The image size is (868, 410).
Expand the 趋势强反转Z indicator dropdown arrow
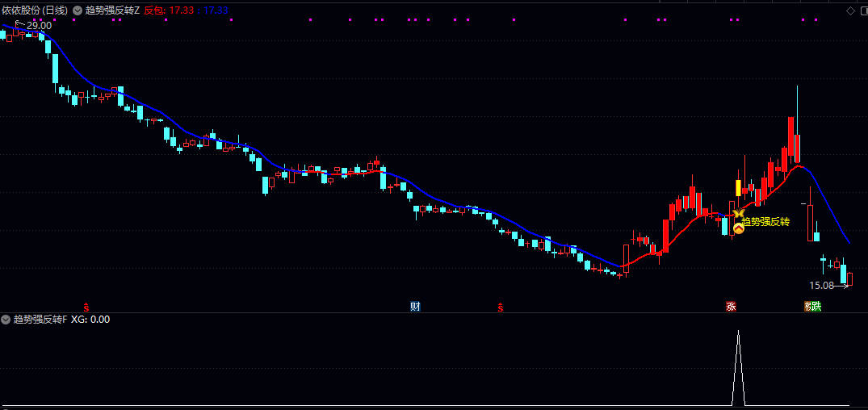(77, 10)
